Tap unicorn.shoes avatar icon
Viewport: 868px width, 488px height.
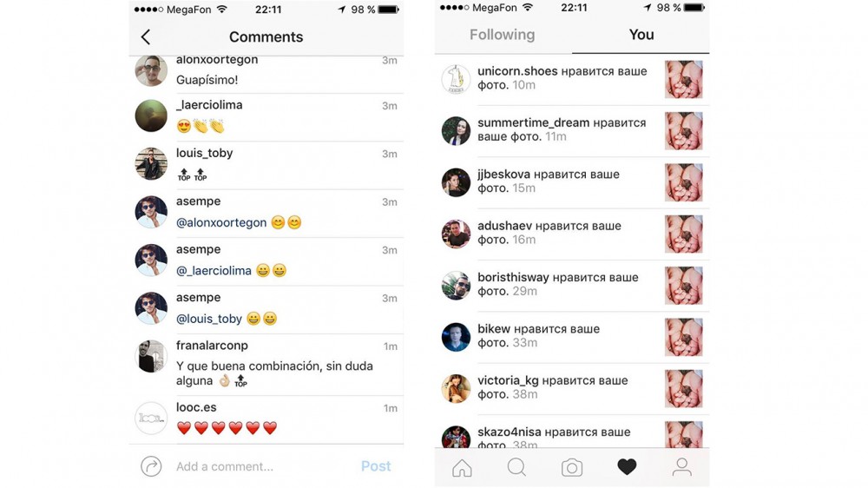456,79
